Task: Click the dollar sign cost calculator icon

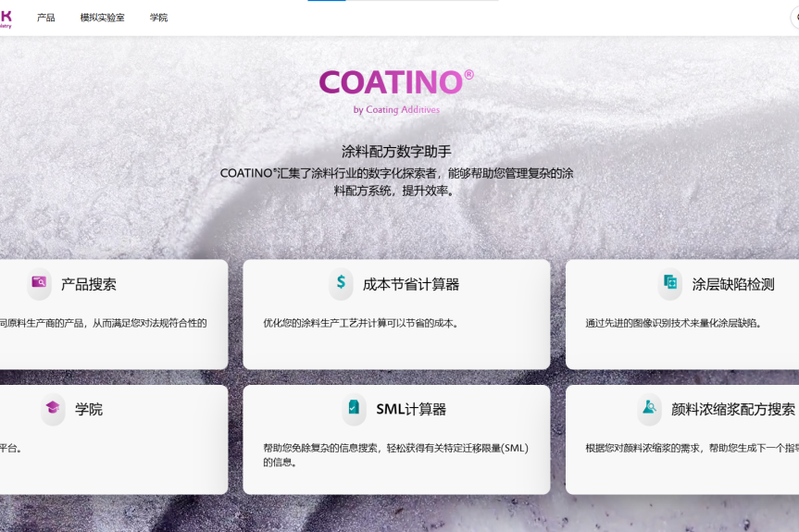Action: [341, 282]
